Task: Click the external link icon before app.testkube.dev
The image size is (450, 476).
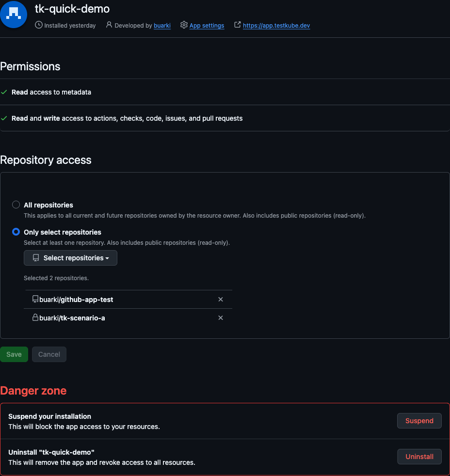Action: pos(238,25)
